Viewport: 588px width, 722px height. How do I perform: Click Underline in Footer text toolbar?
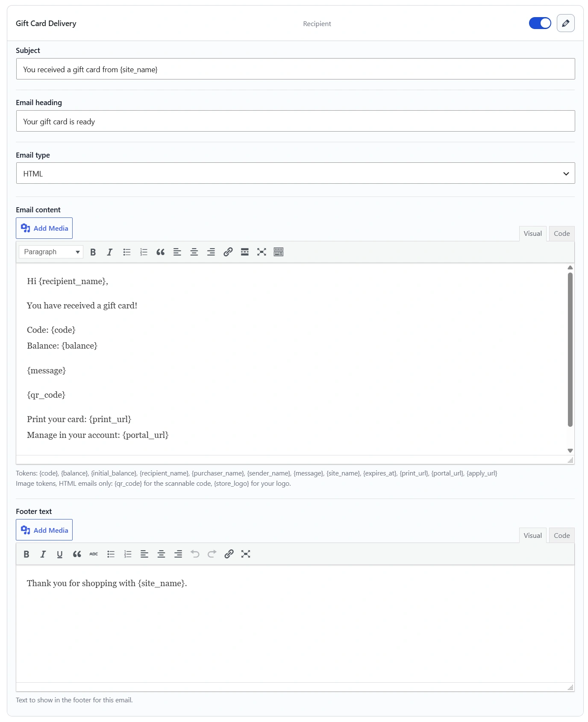[x=60, y=554]
